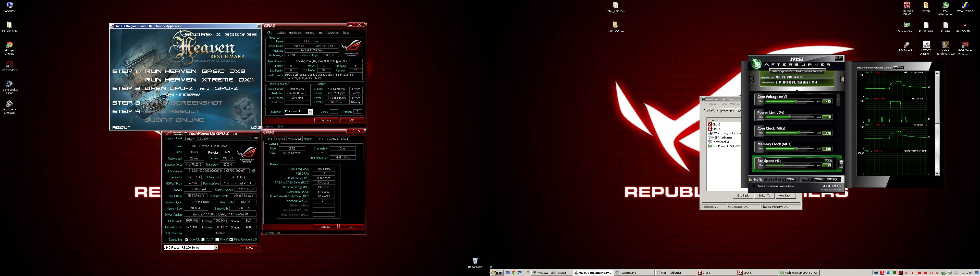Viewport: 980px width, 276px height.
Task: Open the Intel_Chipse folder icon
Action: [x=615, y=7]
